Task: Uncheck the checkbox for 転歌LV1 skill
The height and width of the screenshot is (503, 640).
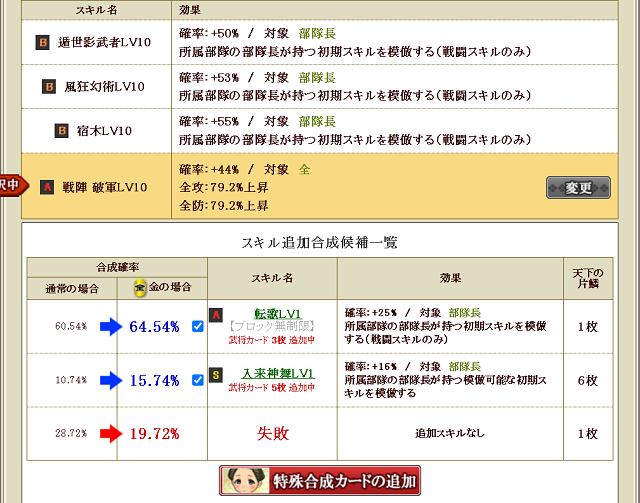Action: point(197,325)
